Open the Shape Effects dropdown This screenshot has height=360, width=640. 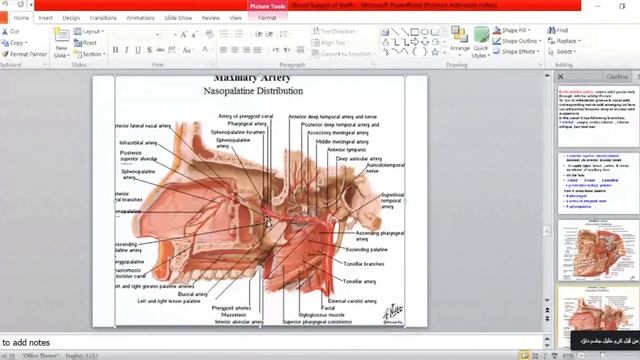coord(516,51)
